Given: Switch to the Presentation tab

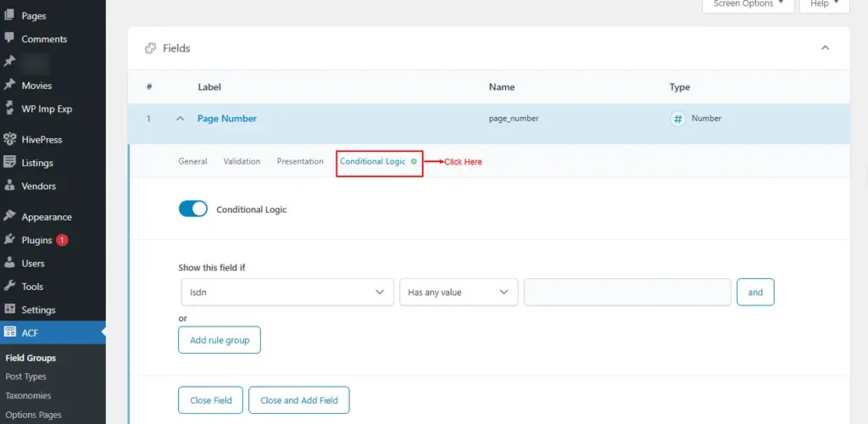Looking at the screenshot, I should tap(300, 161).
